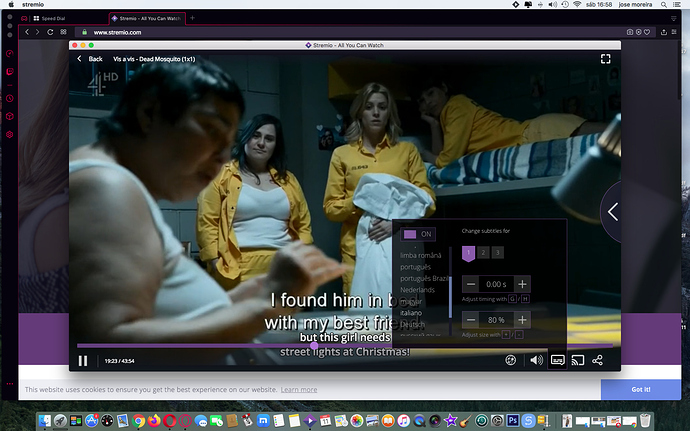Open settings gear in browser sidebar
690x431 pixels.
tap(10, 135)
